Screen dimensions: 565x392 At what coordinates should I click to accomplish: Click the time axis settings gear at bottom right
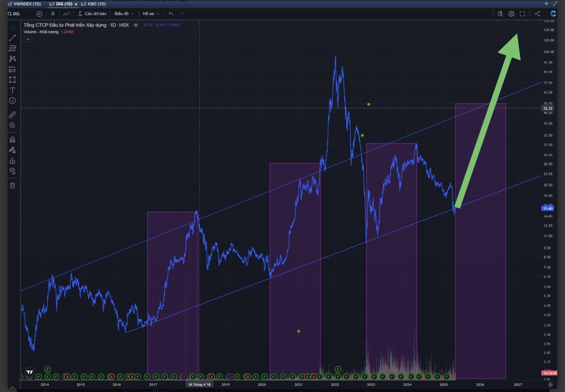click(x=550, y=384)
